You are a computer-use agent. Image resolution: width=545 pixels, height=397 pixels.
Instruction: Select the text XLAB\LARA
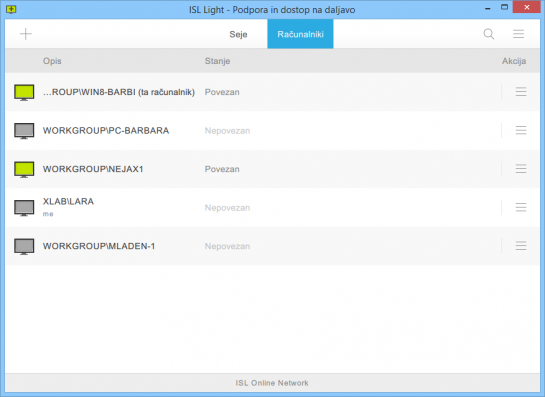click(x=68, y=201)
